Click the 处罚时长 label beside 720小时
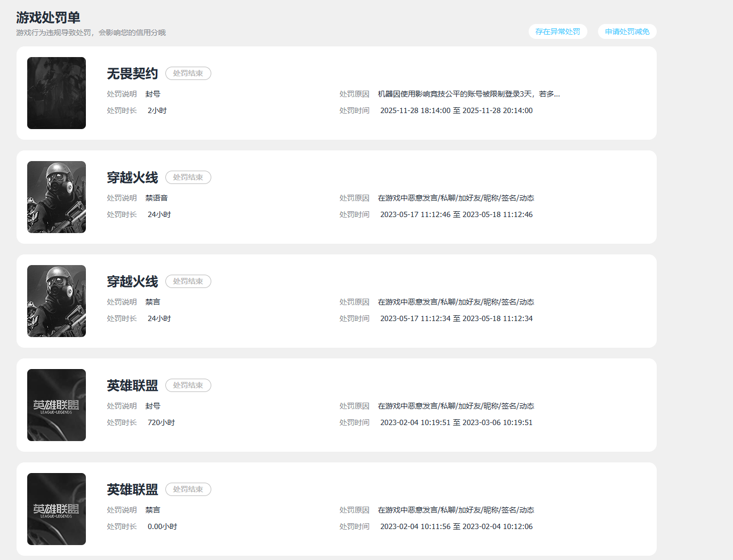 122,422
